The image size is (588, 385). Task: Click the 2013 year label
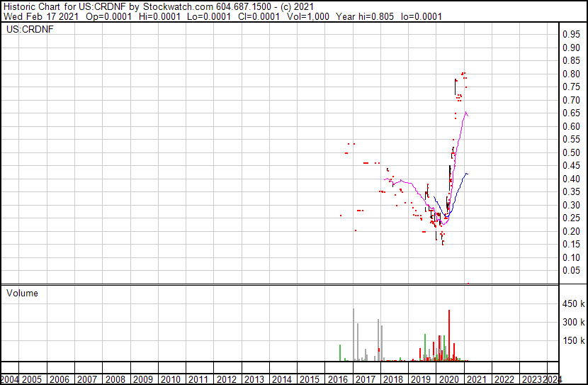(x=254, y=379)
